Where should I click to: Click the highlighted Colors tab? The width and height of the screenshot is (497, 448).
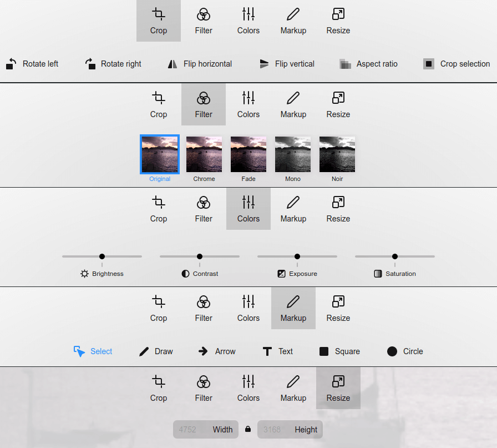pyautogui.click(x=248, y=209)
